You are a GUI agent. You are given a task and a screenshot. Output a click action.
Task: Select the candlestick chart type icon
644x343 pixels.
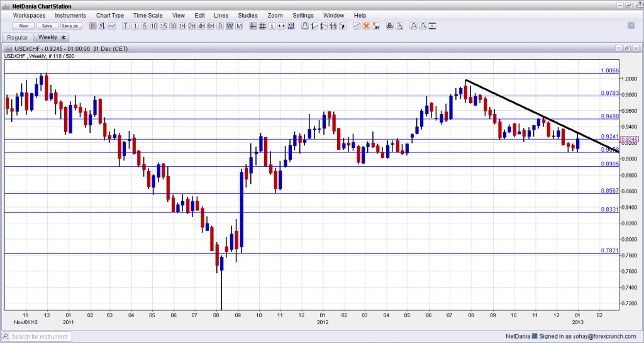tap(93, 26)
